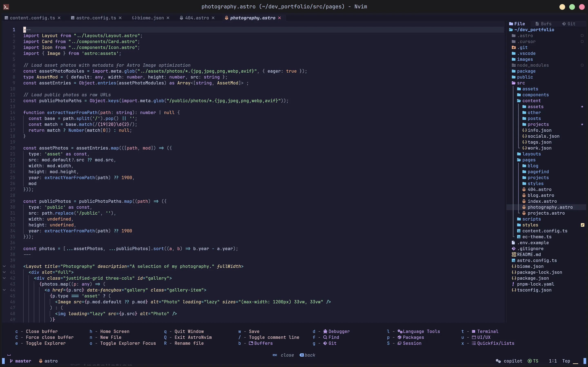
Task: Open info.json in the file tree
Action: tap(537, 130)
